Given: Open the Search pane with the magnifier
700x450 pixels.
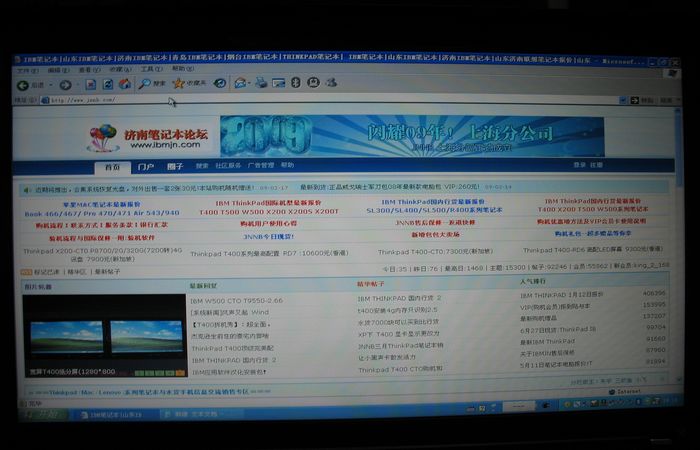Looking at the screenshot, I should [152, 83].
